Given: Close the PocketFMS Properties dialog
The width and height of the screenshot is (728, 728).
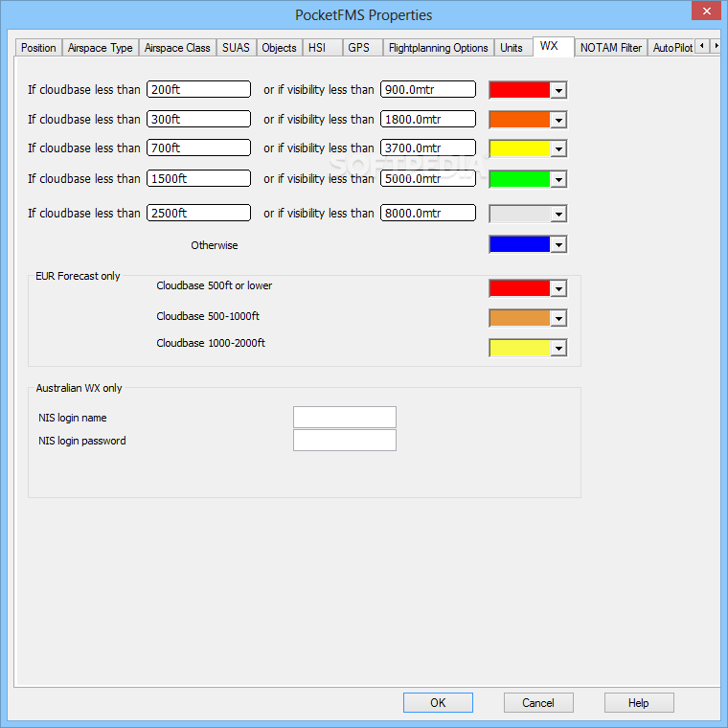Looking at the screenshot, I should click(x=706, y=11).
